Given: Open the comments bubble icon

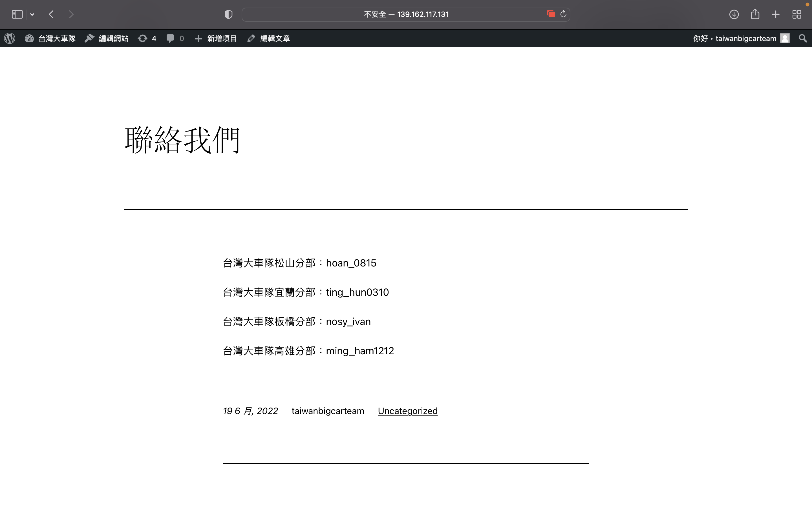Looking at the screenshot, I should 171,38.
